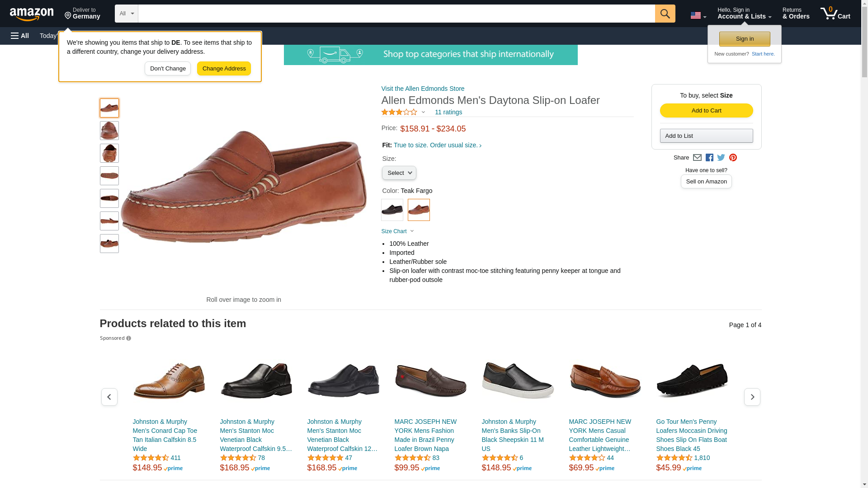Open the language flag dropdown
Image resolution: width=868 pixels, height=488 pixels.
[698, 16]
